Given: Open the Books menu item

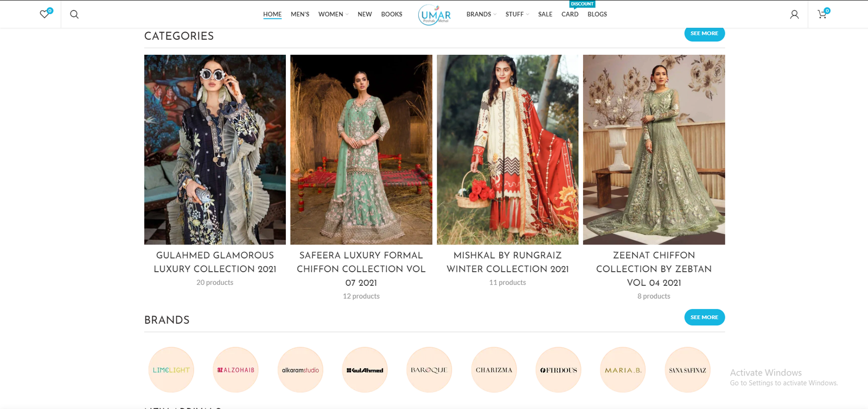Looking at the screenshot, I should click(392, 14).
